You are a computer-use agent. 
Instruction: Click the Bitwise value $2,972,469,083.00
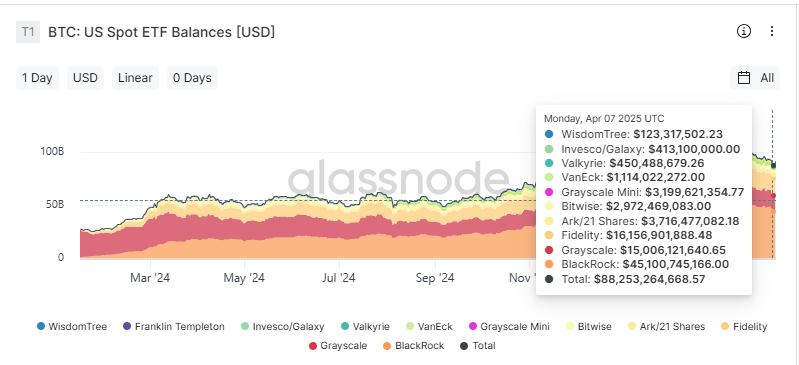pyautogui.click(x=661, y=206)
